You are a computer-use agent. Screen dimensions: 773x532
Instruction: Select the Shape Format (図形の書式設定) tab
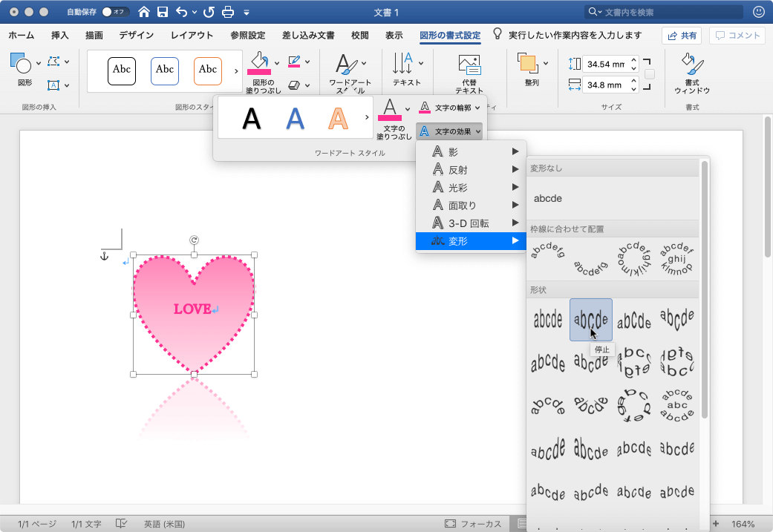click(x=450, y=36)
